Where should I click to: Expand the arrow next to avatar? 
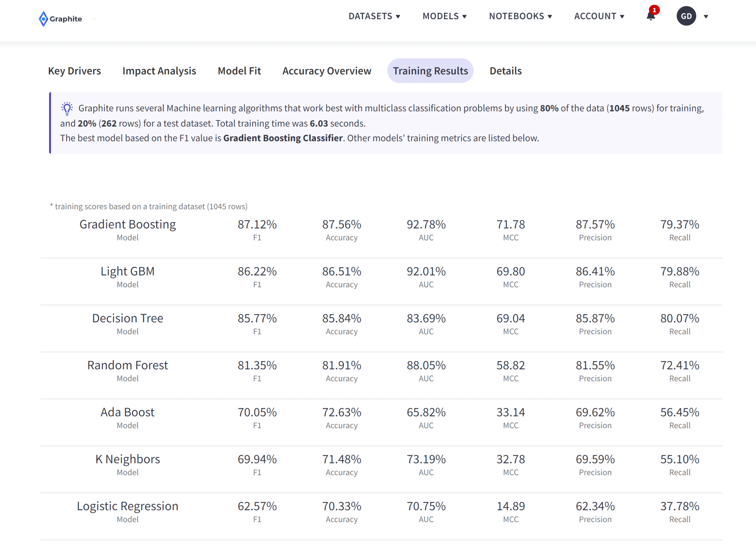(706, 17)
